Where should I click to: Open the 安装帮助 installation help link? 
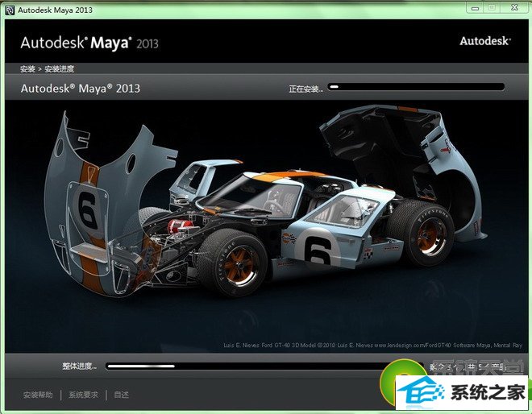click(38, 395)
